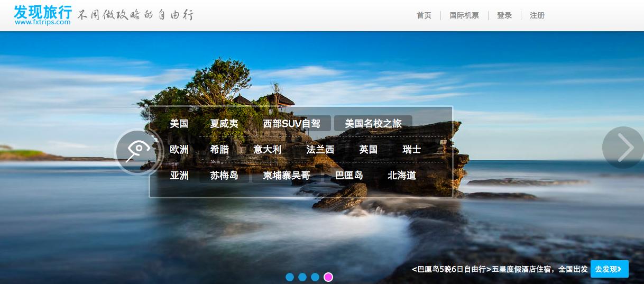Image resolution: width=644 pixels, height=284 pixels.
Task: Click the 不用做攻略的自由行 slogan
Action: (135, 15)
